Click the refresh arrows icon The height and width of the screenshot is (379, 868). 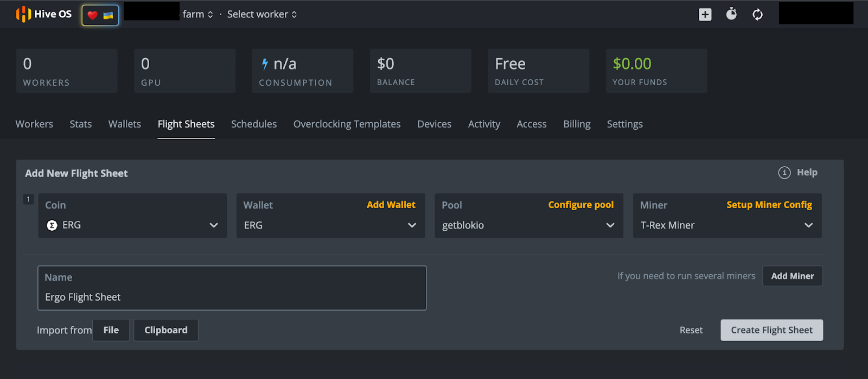tap(758, 15)
